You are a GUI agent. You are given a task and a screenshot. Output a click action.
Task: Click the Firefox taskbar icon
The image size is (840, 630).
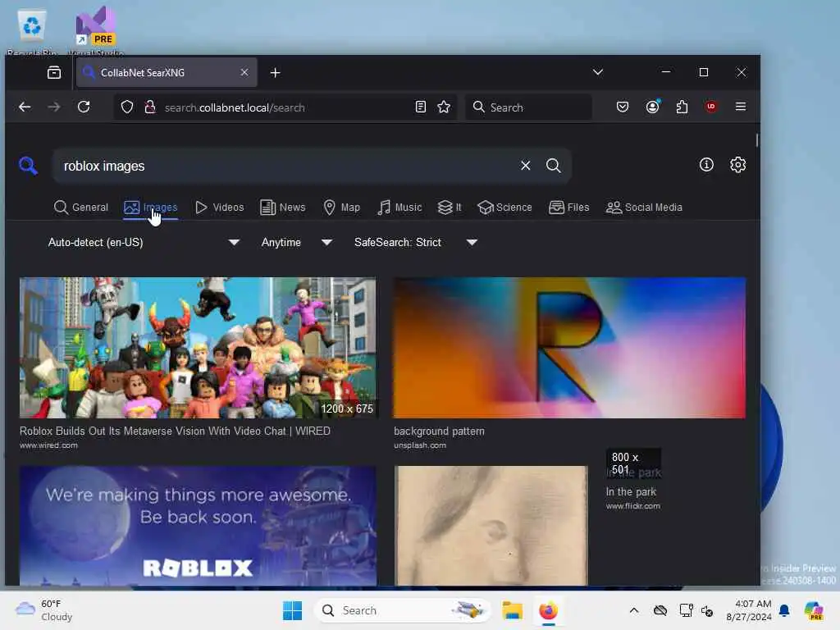[549, 610]
